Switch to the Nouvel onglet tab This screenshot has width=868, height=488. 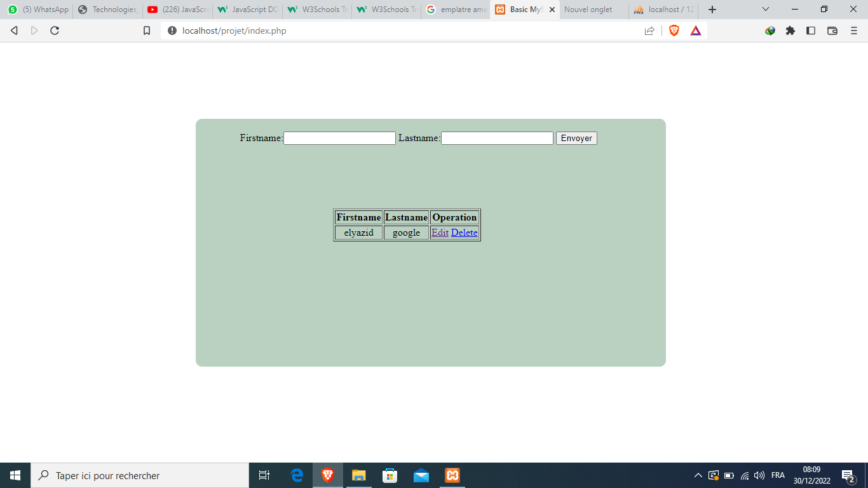pos(594,10)
